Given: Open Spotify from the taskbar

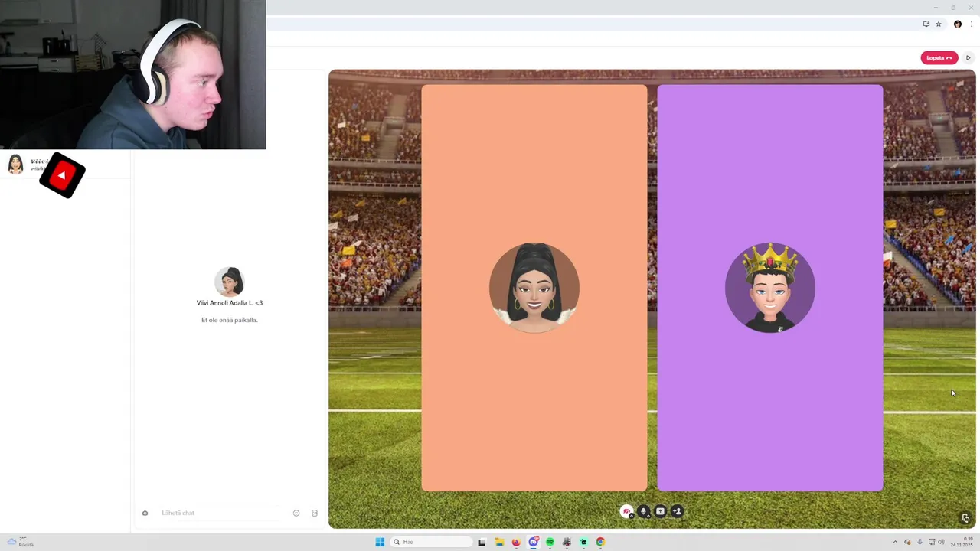Looking at the screenshot, I should [550, 542].
